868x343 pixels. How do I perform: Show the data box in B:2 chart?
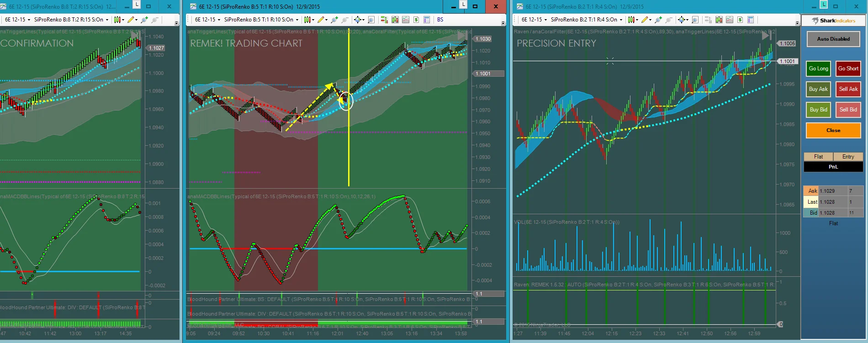(695, 20)
